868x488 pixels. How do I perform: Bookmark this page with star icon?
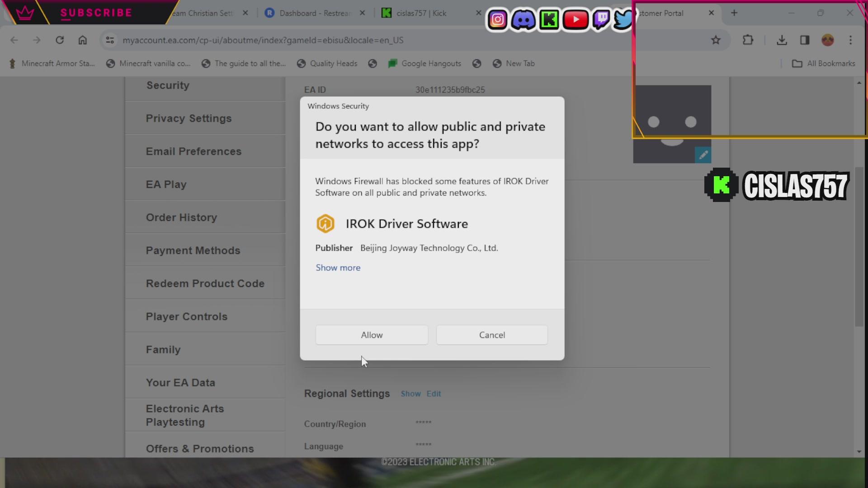[716, 40]
